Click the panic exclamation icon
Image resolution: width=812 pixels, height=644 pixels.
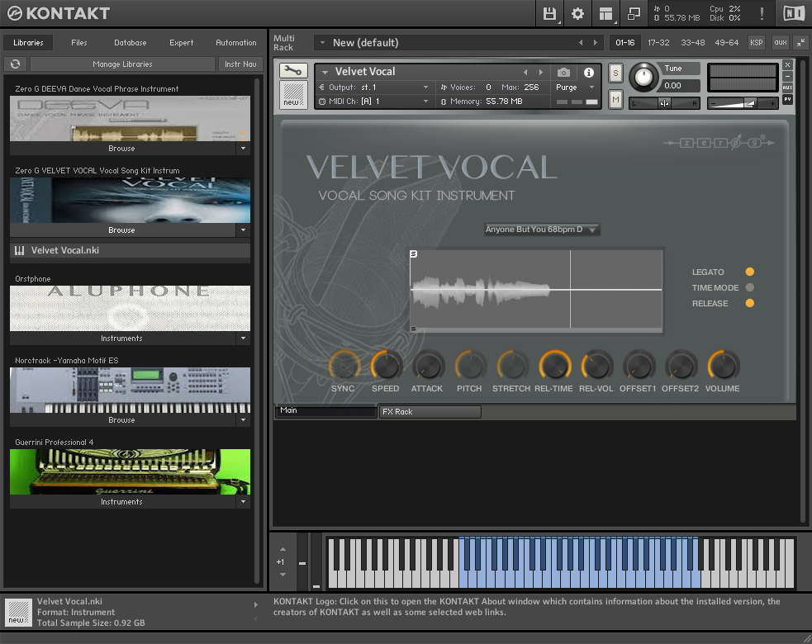[762, 13]
